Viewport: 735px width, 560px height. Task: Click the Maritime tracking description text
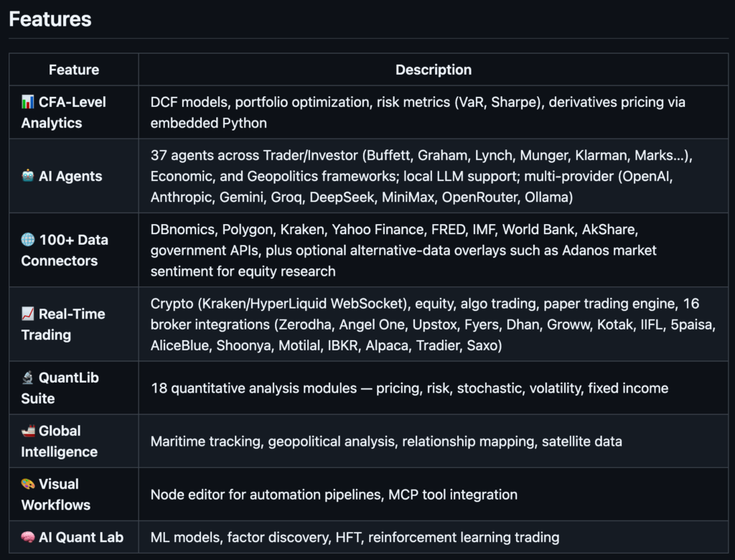[386, 442]
